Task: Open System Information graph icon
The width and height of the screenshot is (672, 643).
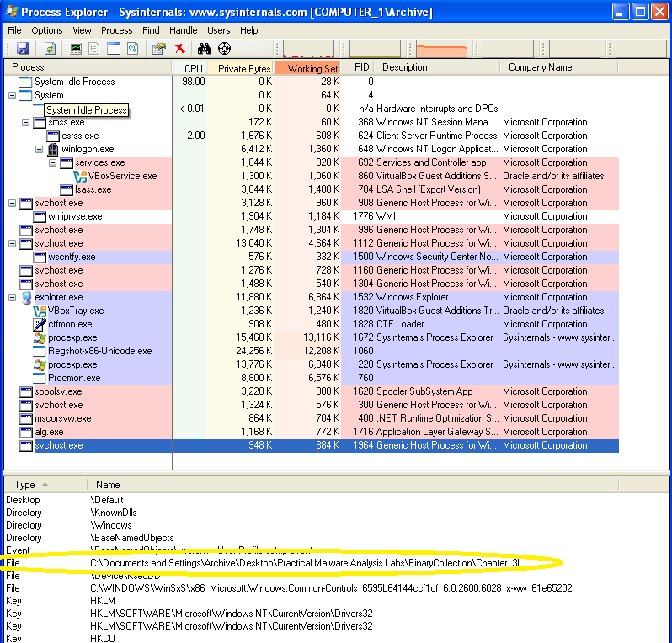Action: point(76,49)
